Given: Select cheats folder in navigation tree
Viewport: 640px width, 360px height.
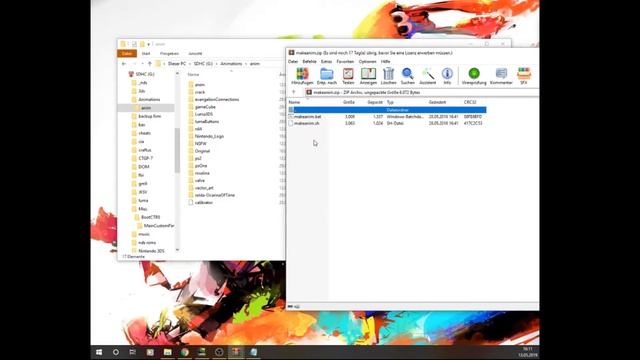Looking at the screenshot, I should pyautogui.click(x=141, y=133).
